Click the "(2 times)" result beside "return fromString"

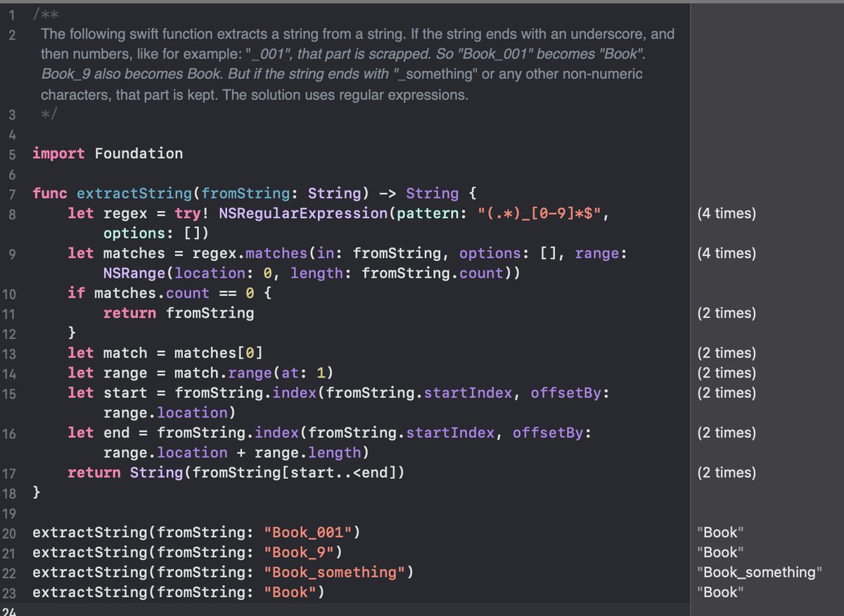727,314
